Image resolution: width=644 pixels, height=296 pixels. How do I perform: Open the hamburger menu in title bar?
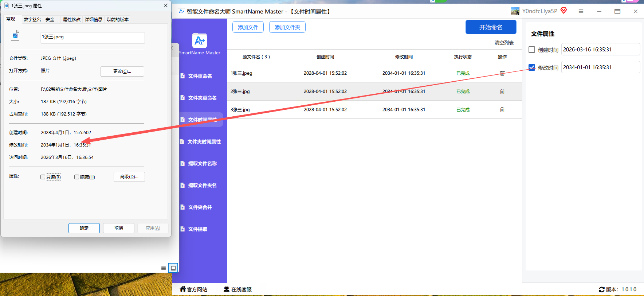pos(581,11)
